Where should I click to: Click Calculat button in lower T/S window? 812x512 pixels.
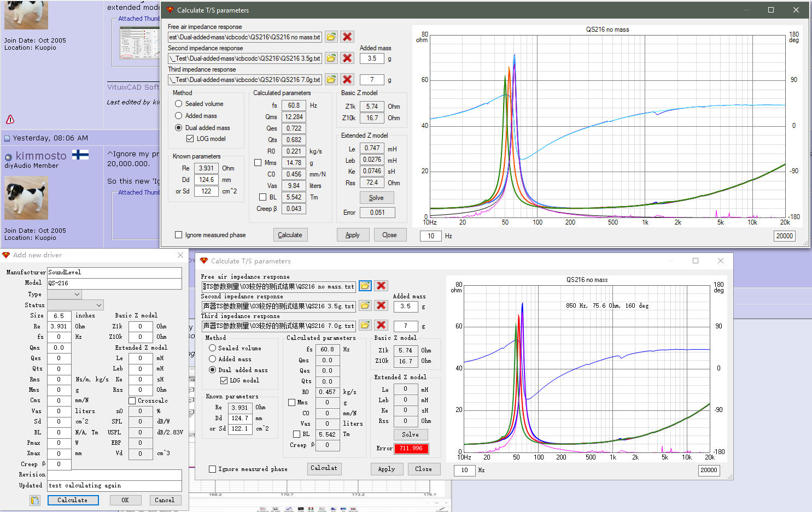tap(324, 468)
